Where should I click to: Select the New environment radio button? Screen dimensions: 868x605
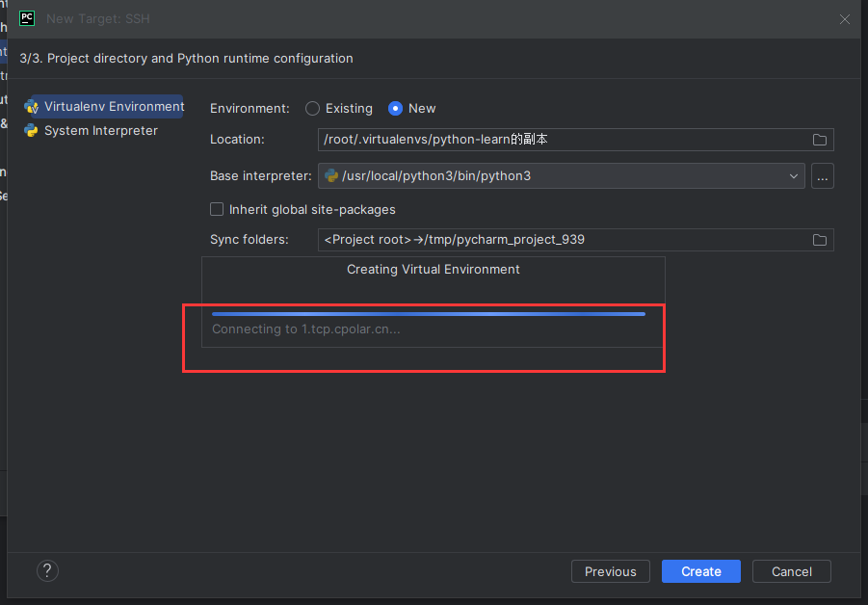point(395,109)
